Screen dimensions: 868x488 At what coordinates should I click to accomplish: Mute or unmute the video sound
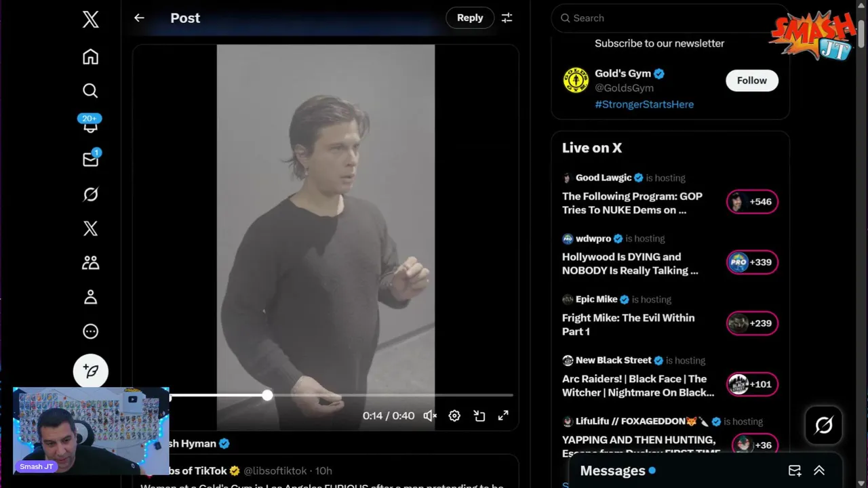(430, 415)
